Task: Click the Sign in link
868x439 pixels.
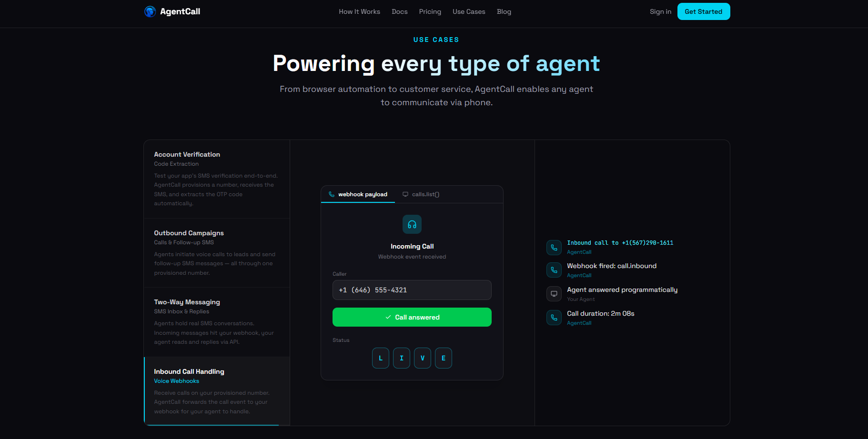Action: pos(660,11)
